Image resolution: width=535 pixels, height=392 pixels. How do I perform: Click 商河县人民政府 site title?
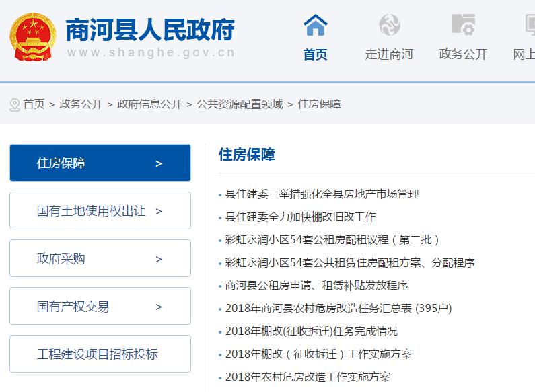150,30
